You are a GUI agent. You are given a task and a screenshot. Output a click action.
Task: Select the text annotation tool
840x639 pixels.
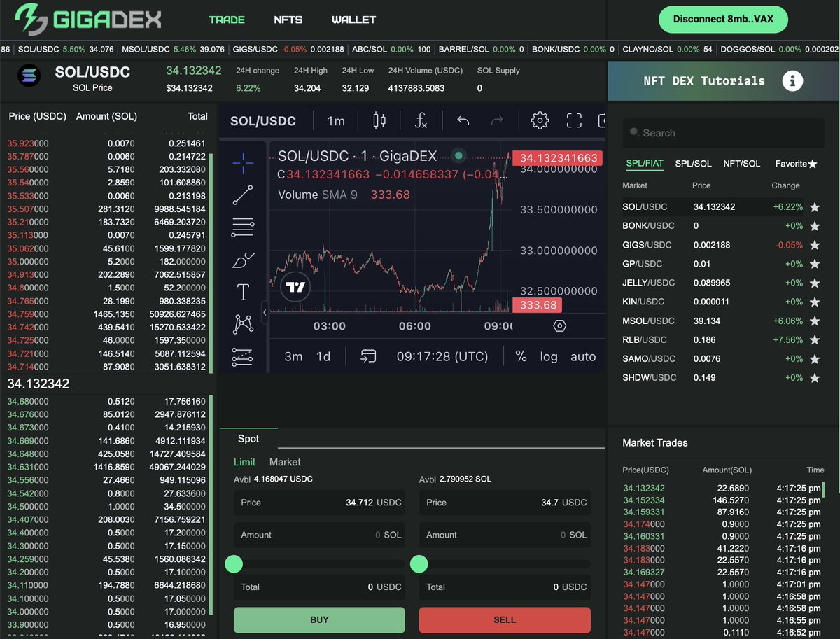(x=244, y=291)
